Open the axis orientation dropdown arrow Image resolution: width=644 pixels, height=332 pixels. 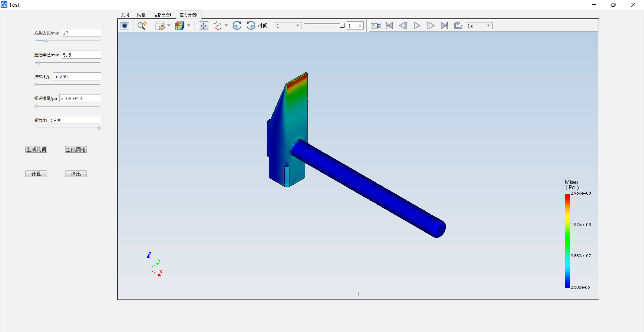[x=226, y=25]
